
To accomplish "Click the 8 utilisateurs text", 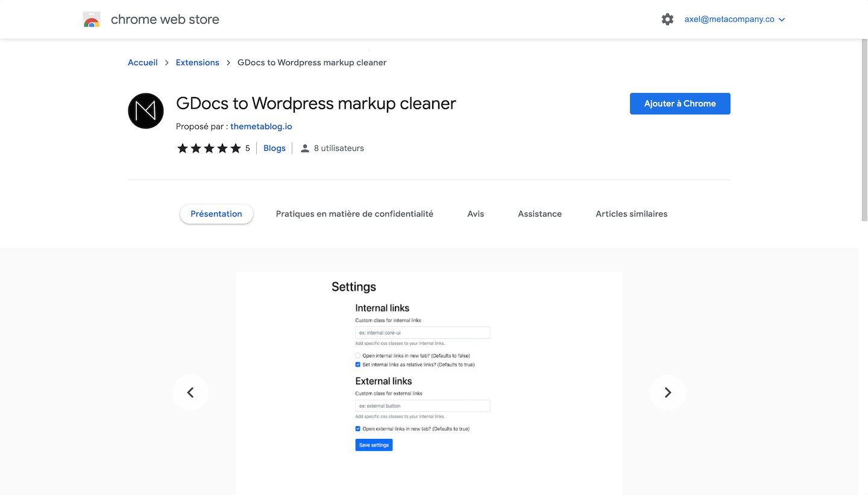I will coord(339,148).
